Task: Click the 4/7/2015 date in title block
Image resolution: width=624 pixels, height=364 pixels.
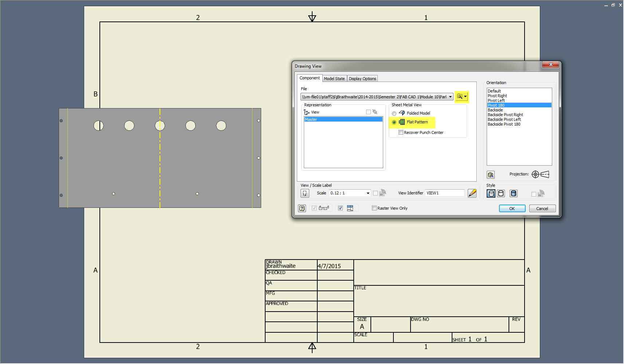Action: [329, 266]
